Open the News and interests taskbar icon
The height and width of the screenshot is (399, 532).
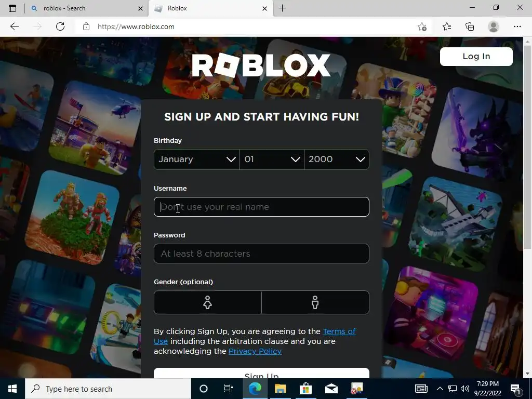[421, 389]
